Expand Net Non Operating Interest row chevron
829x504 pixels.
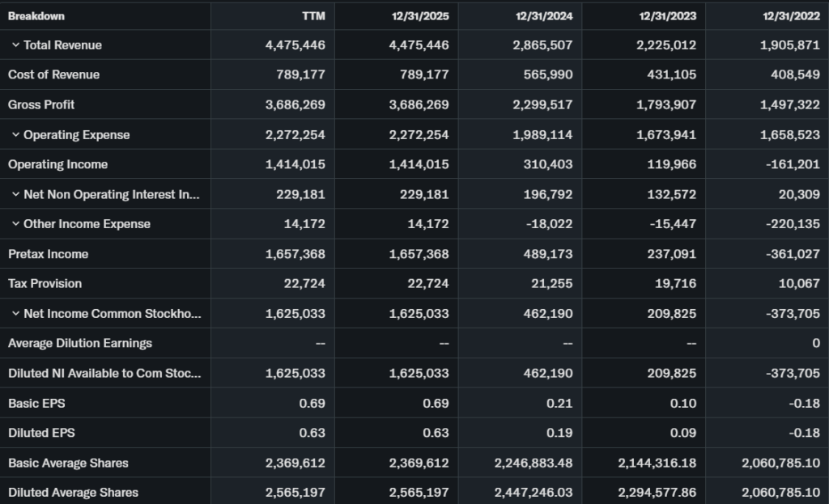(15, 195)
